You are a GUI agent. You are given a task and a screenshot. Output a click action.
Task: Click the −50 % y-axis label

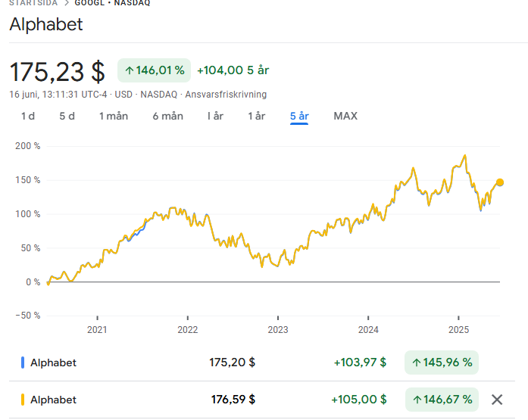pyautogui.click(x=27, y=316)
